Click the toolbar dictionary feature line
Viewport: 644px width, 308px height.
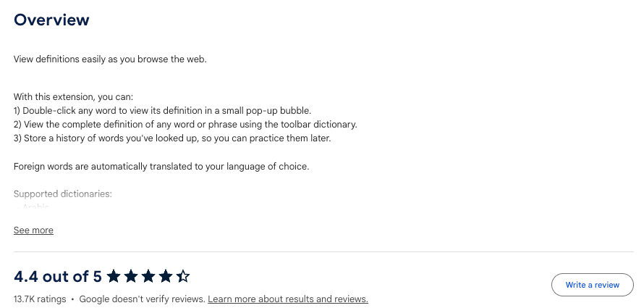(x=185, y=125)
